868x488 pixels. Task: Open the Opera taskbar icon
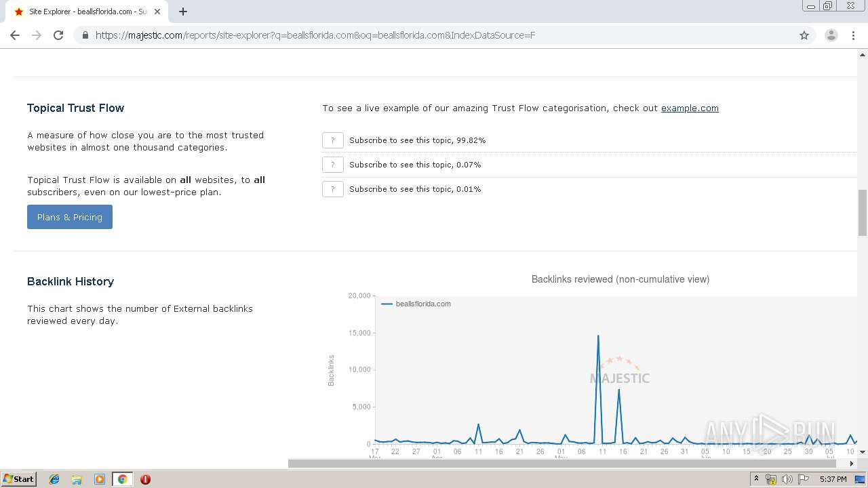[x=145, y=479]
